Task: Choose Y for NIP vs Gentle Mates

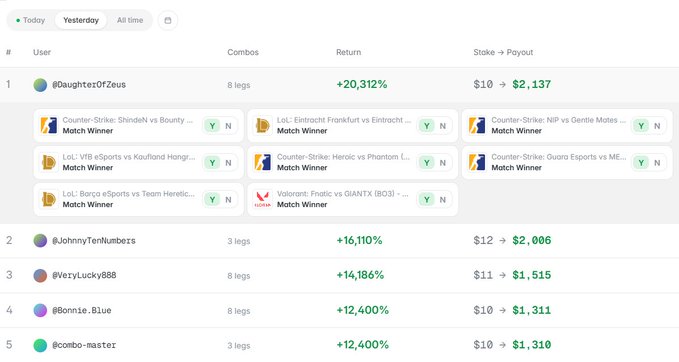Action: (x=641, y=126)
